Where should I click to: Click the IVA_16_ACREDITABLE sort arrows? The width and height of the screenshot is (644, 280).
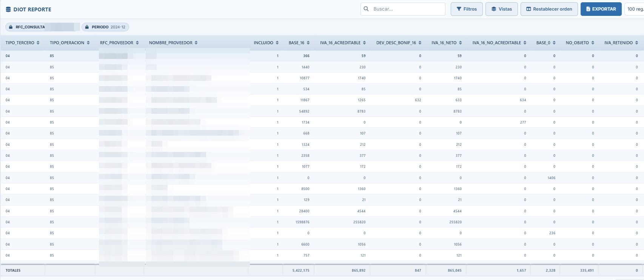pos(364,43)
